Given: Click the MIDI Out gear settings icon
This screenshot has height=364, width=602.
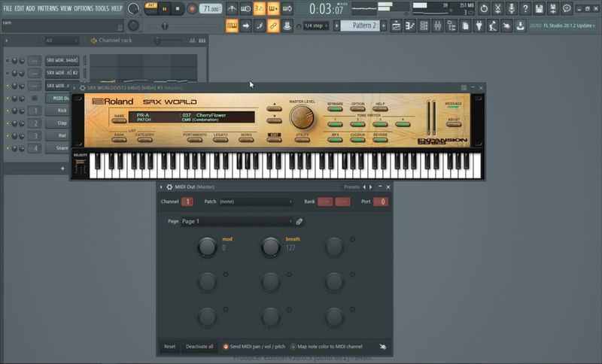Looking at the screenshot, I should [x=169, y=187].
